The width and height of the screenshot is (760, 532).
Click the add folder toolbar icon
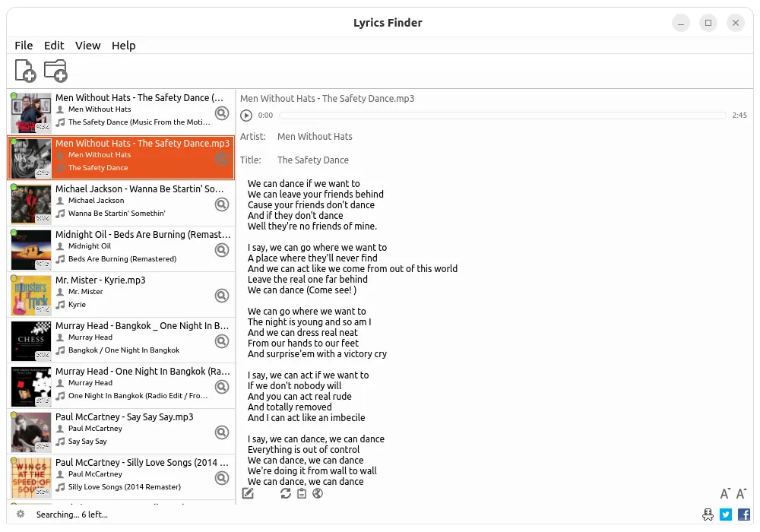(55, 71)
